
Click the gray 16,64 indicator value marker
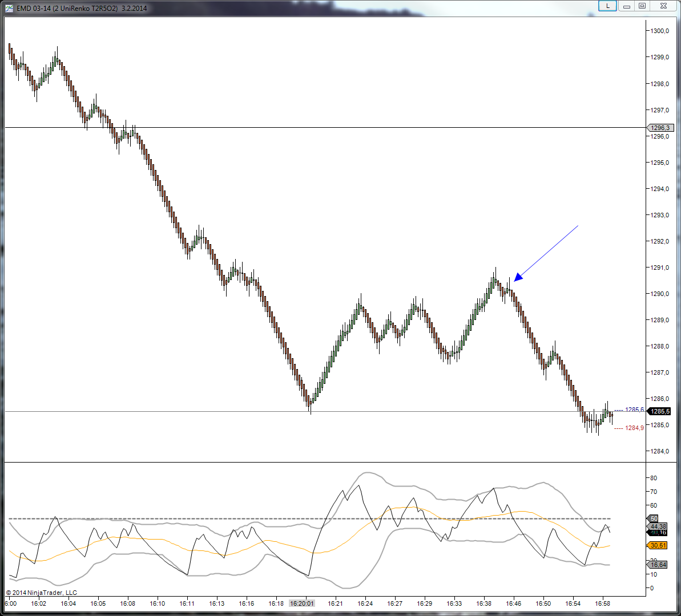658,565
